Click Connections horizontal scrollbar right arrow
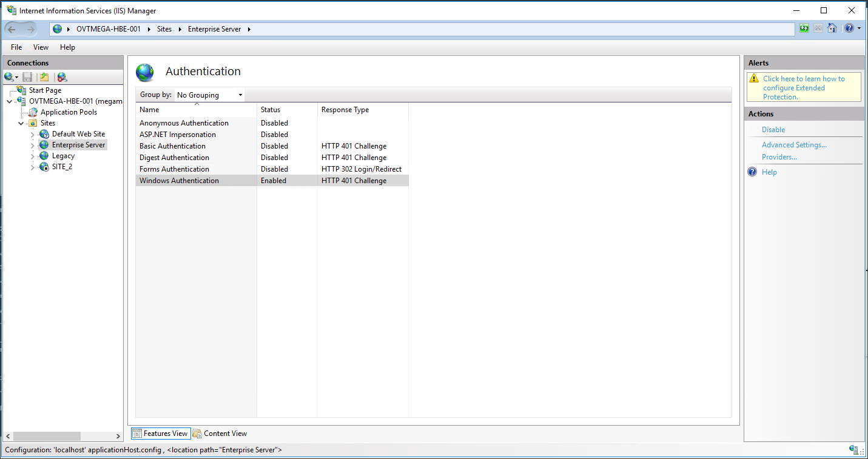The image size is (868, 459). pos(118,437)
